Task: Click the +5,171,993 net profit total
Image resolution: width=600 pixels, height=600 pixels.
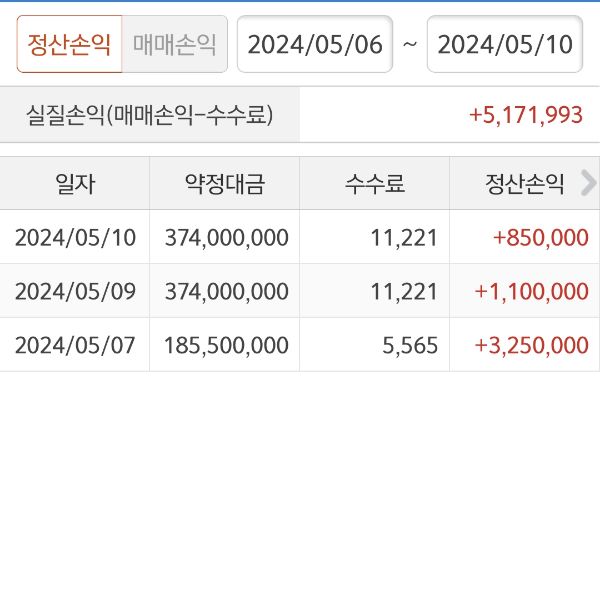Action: [x=525, y=115]
